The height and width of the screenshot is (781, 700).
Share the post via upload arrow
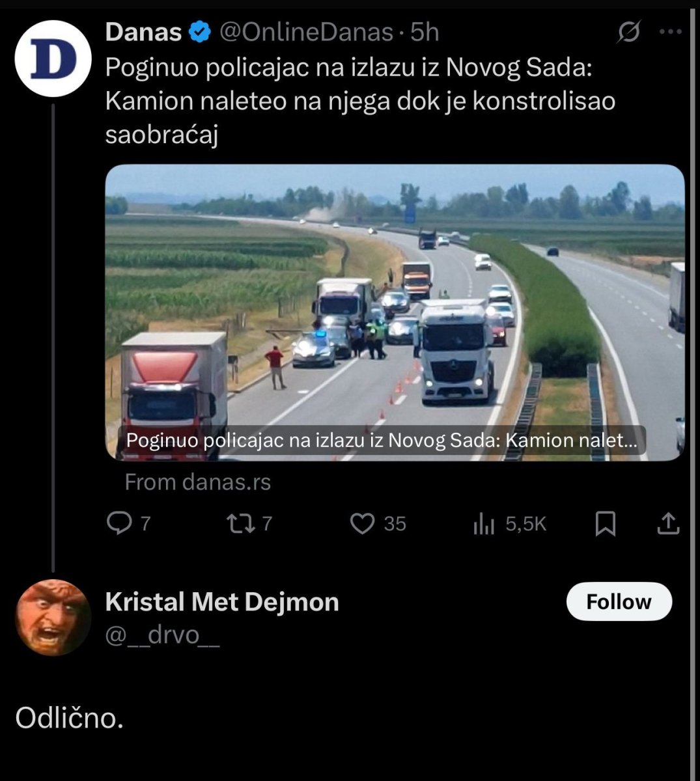668,523
